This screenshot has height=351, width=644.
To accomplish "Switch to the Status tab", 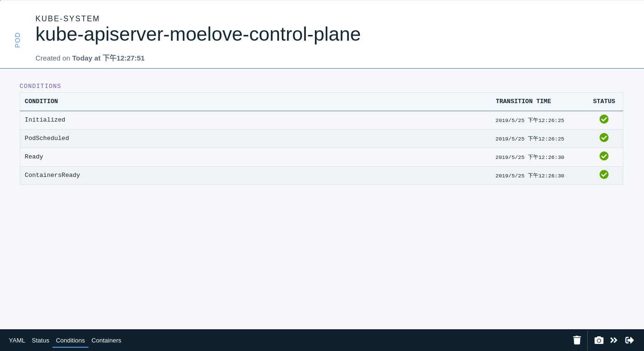I will click(x=41, y=341).
